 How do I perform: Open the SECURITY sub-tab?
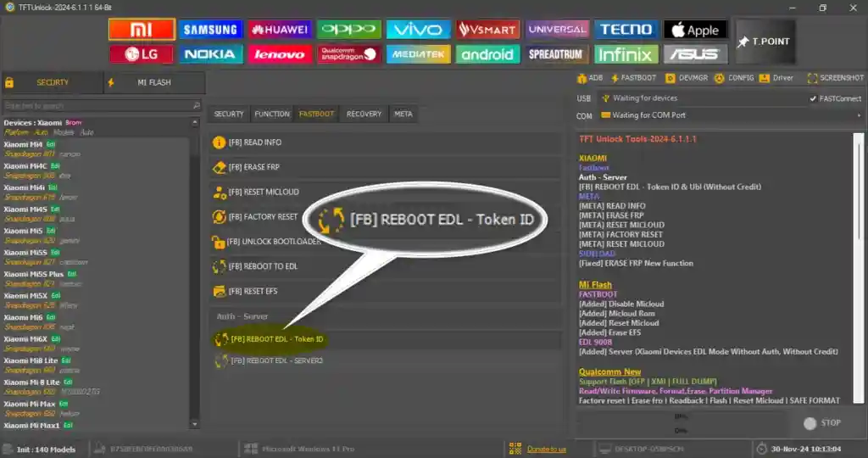coord(229,114)
